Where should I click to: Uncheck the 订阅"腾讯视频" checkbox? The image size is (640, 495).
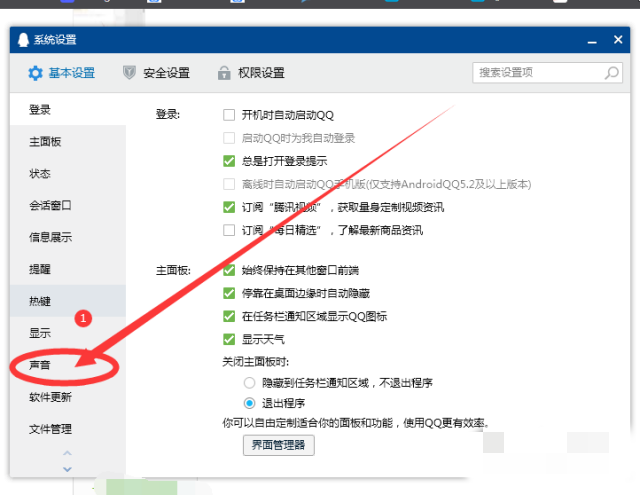click(229, 207)
